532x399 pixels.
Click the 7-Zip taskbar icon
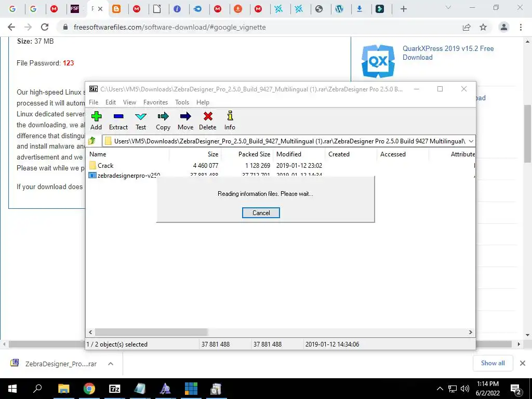click(115, 389)
